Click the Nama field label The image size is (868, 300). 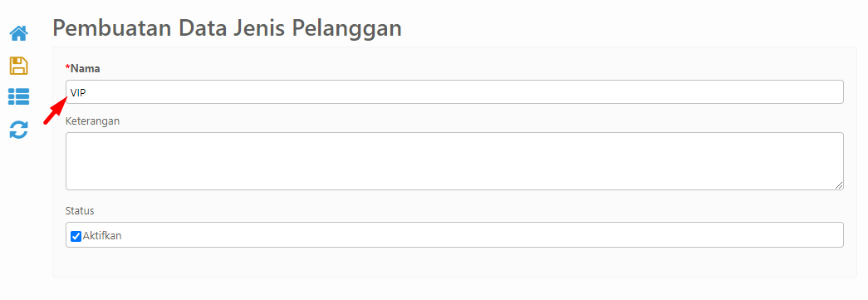[85, 68]
